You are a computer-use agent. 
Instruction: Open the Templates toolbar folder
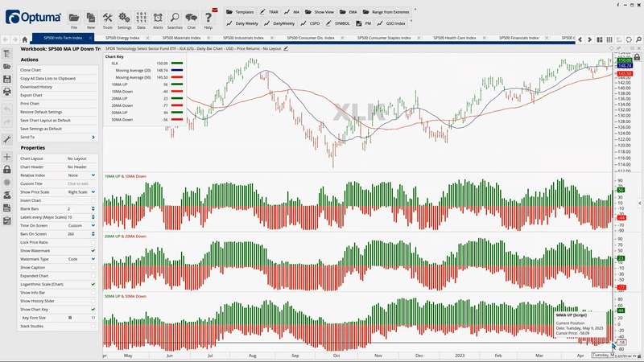click(x=240, y=12)
